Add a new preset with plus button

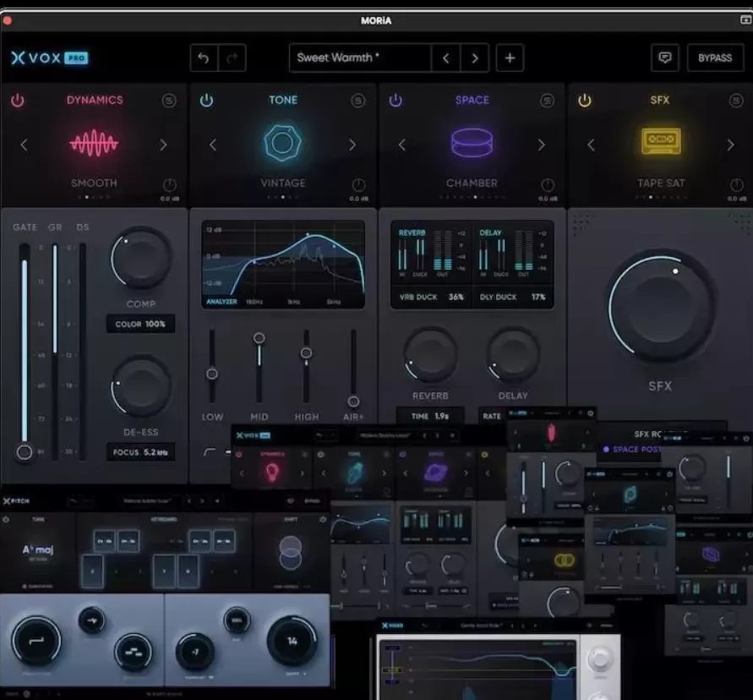coord(510,58)
